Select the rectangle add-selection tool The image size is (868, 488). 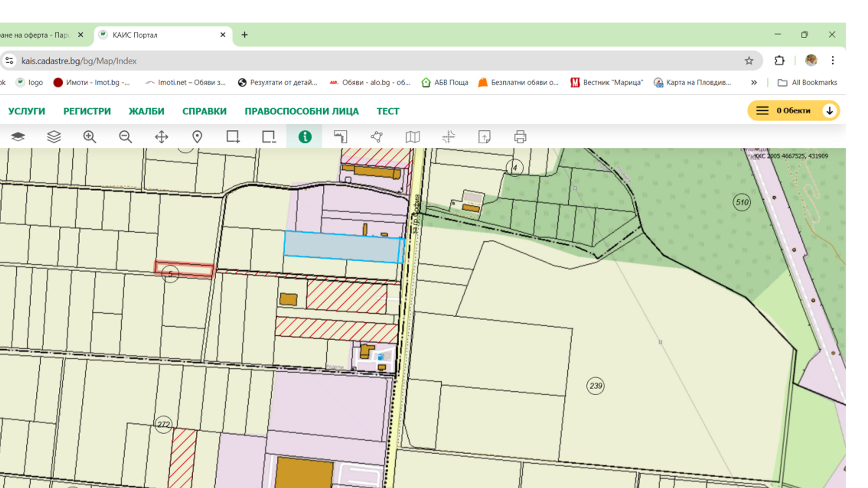(233, 136)
